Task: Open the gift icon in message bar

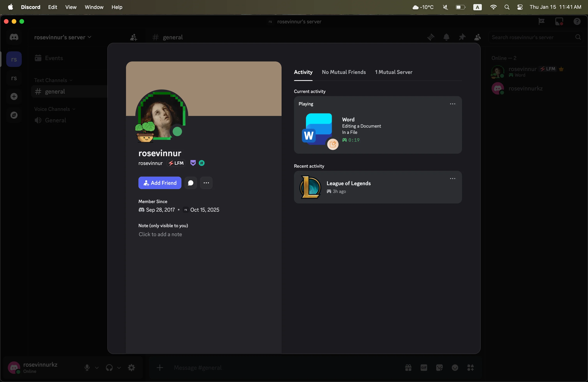Action: (x=408, y=368)
